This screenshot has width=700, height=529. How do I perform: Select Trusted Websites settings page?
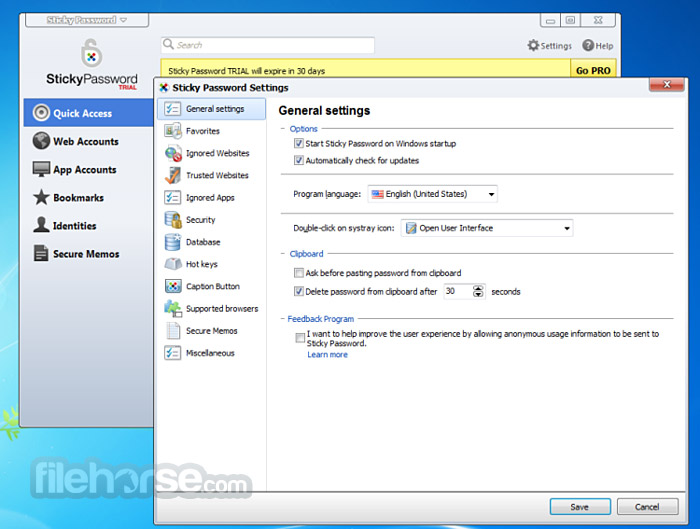212,175
